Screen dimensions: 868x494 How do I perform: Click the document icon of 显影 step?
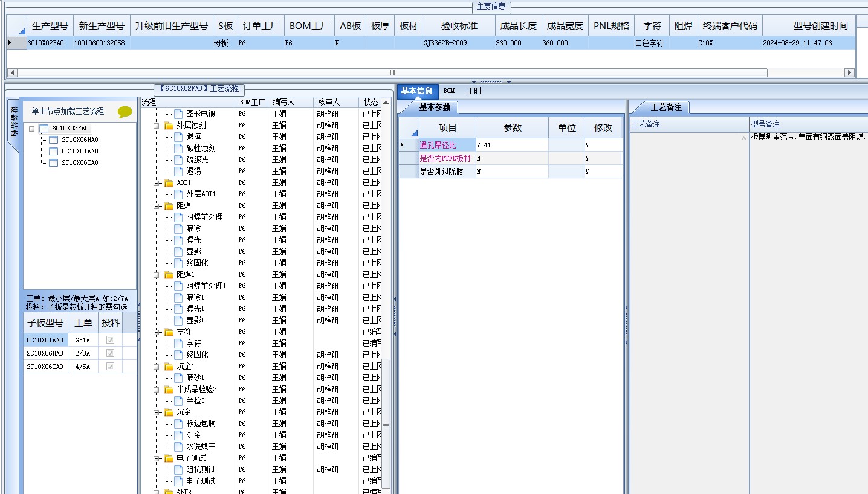click(x=178, y=251)
